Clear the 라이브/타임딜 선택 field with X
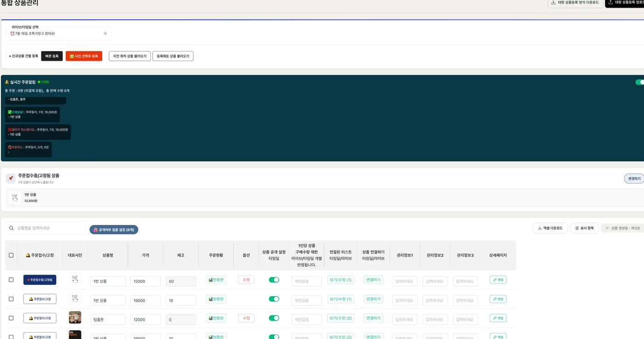644x339 pixels. click(105, 34)
